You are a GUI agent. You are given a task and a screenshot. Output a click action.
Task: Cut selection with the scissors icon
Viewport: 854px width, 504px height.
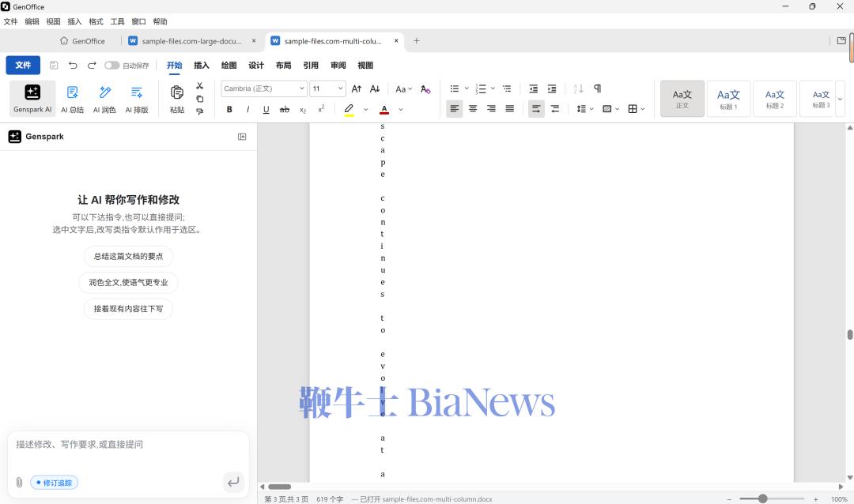coord(200,86)
